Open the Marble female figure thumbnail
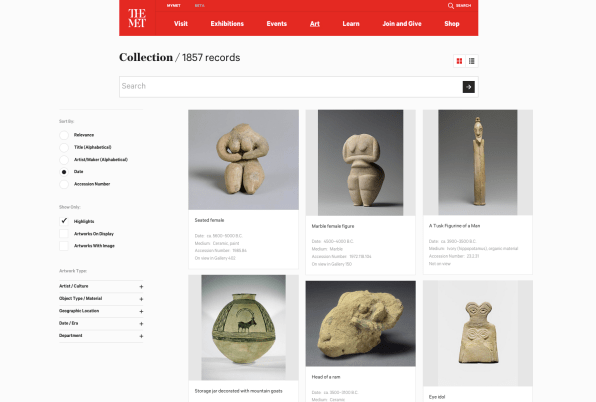The image size is (596, 402). 360,163
